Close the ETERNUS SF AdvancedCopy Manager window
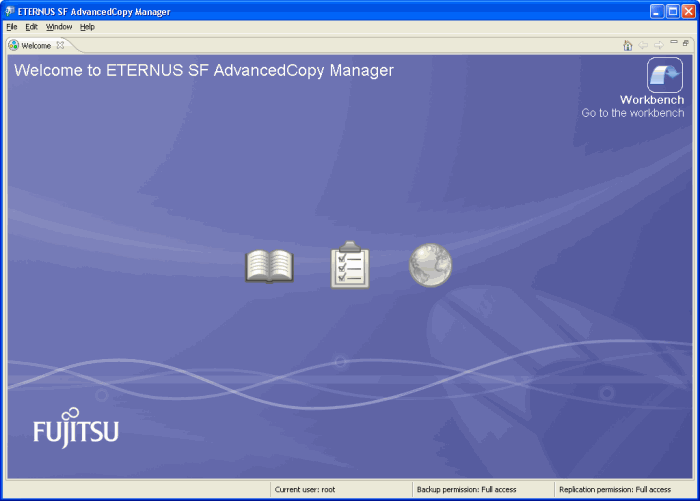The height and width of the screenshot is (501, 700). tap(688, 11)
